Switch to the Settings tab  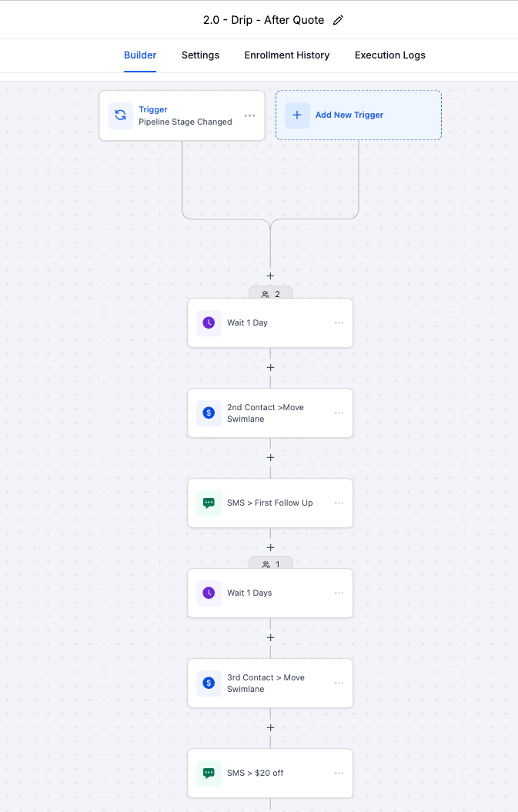point(200,55)
